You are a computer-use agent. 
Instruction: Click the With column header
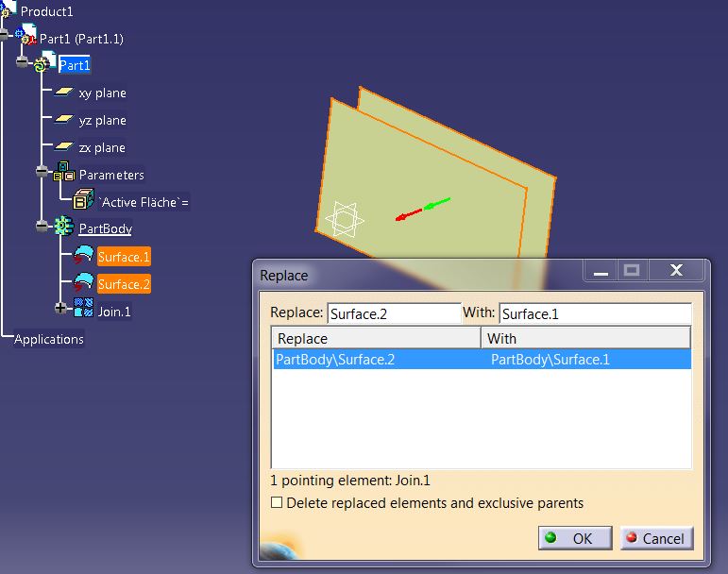(585, 338)
